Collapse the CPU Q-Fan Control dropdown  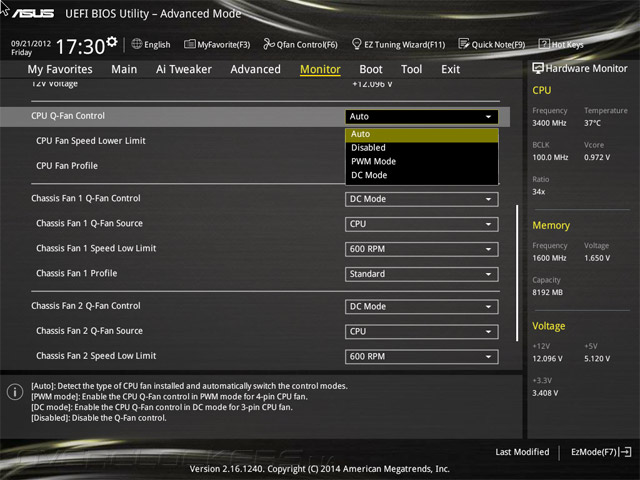(422, 117)
